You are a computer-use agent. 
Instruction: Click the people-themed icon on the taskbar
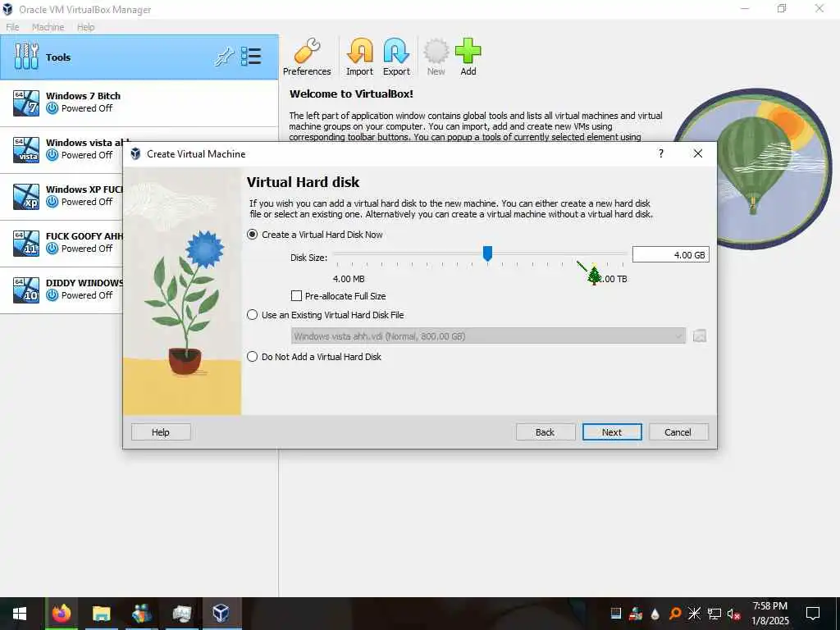(141, 613)
